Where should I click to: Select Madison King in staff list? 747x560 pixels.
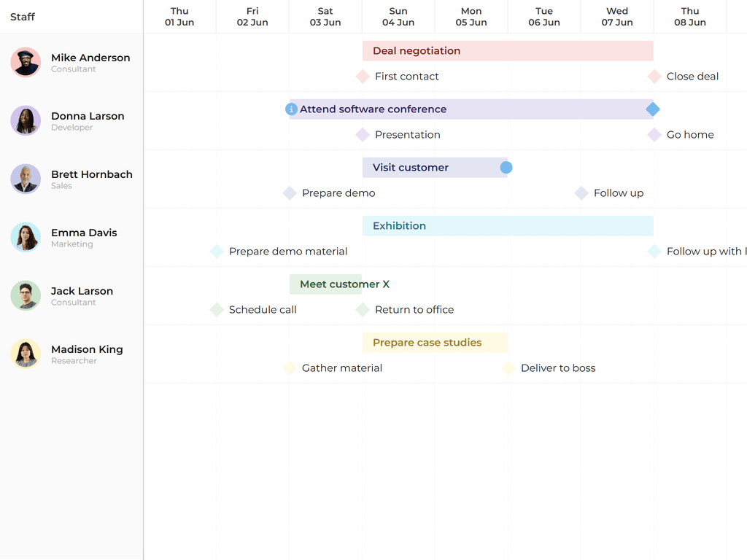[86, 350]
